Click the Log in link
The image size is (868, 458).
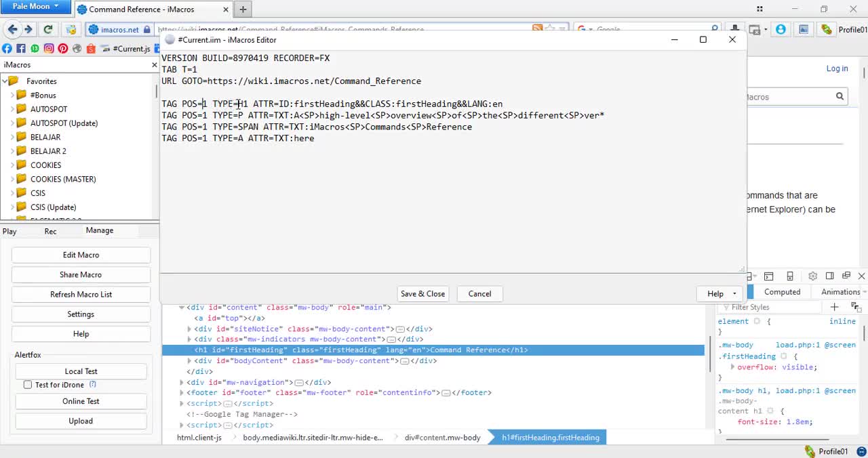[x=837, y=68]
